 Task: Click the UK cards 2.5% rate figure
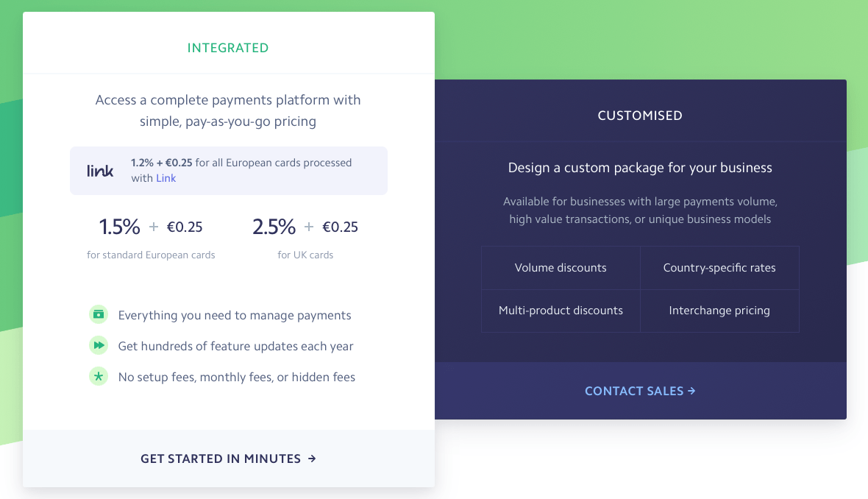(x=274, y=227)
